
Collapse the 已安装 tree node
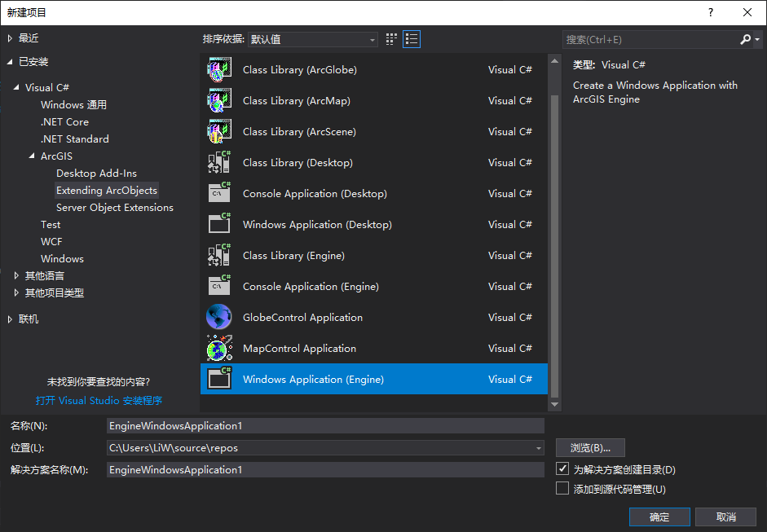click(10, 62)
